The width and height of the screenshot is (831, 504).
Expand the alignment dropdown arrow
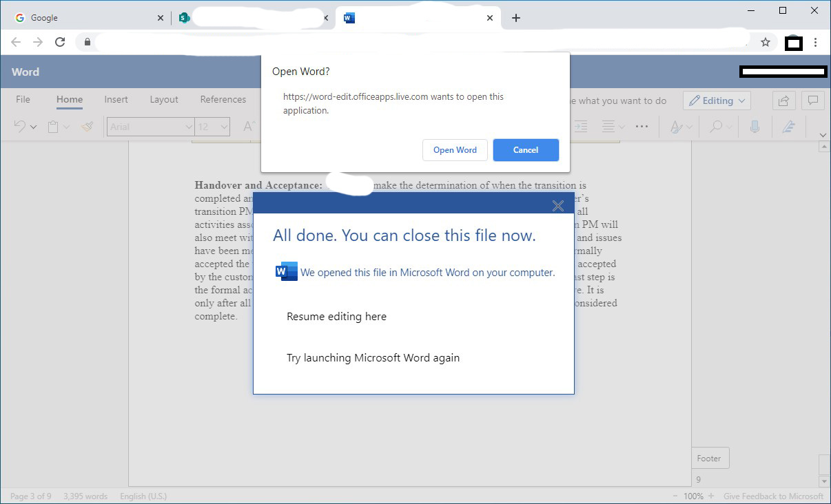click(x=622, y=127)
